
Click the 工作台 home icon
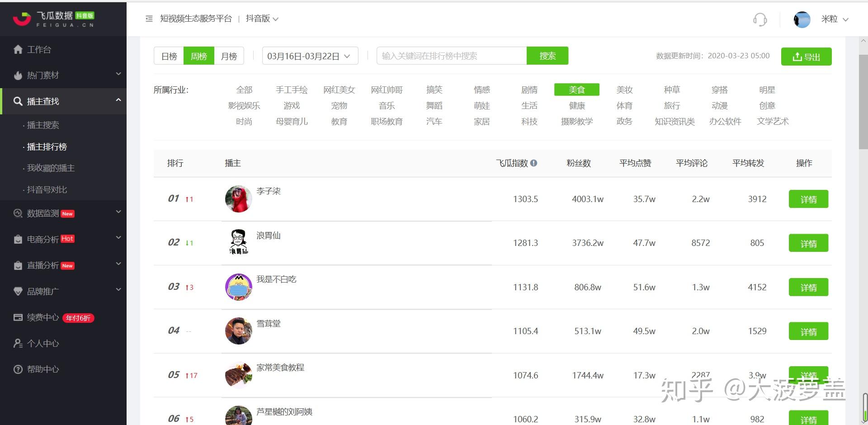18,49
